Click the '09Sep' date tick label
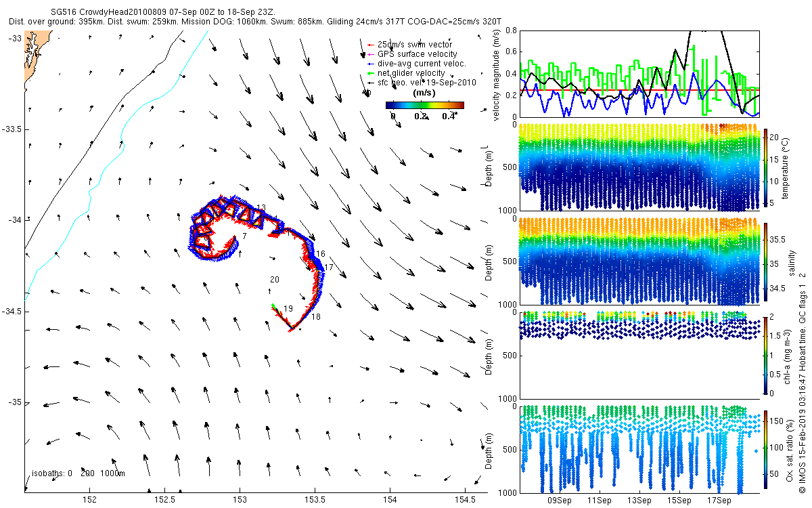The width and height of the screenshot is (812, 508). (559, 501)
